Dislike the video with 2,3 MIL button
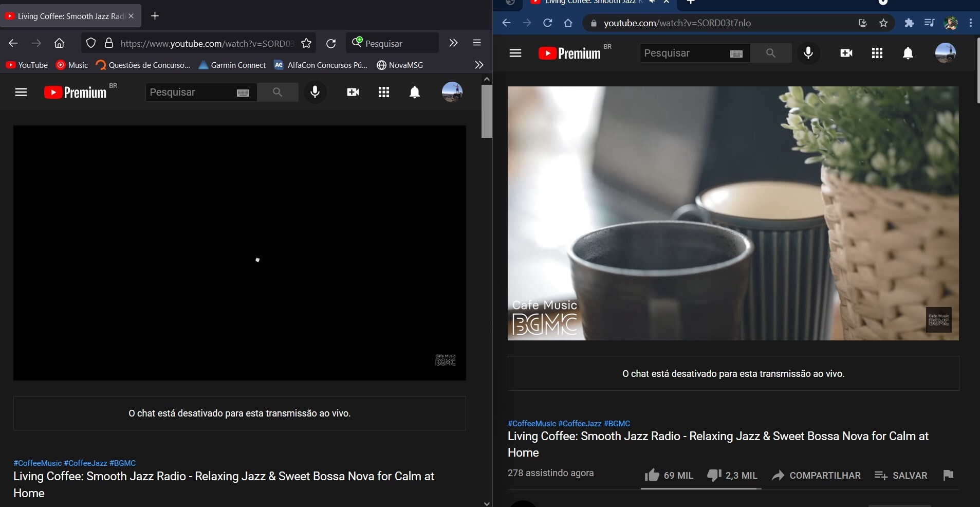This screenshot has height=507, width=980. (x=732, y=475)
